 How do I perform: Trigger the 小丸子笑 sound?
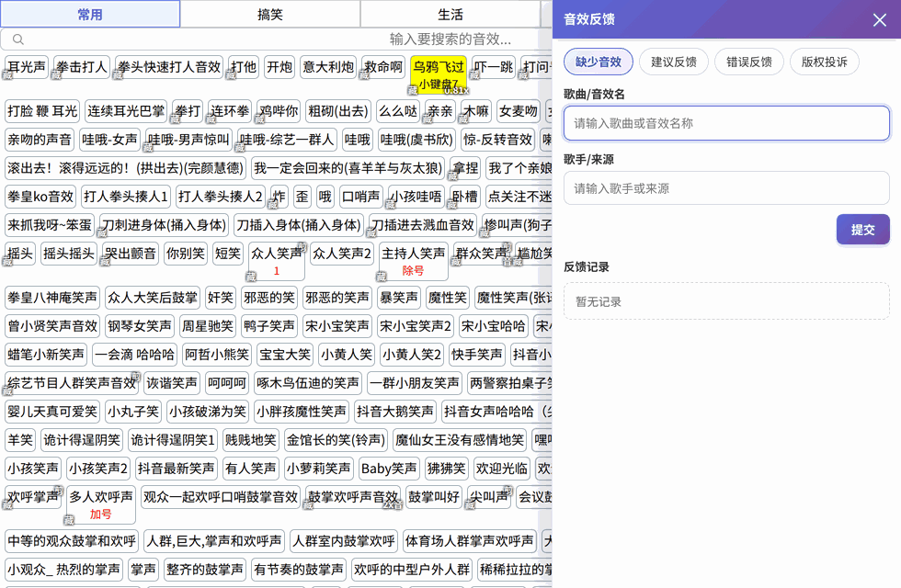point(133,412)
